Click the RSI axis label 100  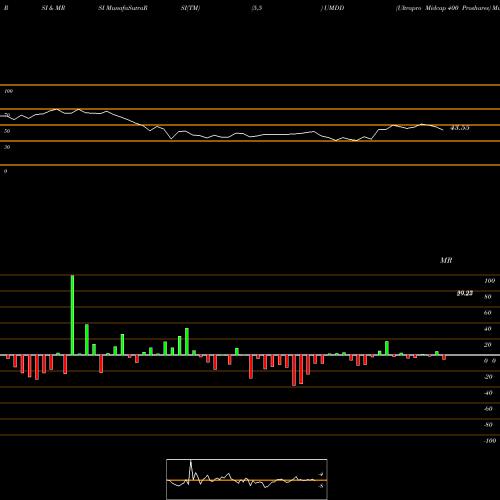[x=8, y=91]
